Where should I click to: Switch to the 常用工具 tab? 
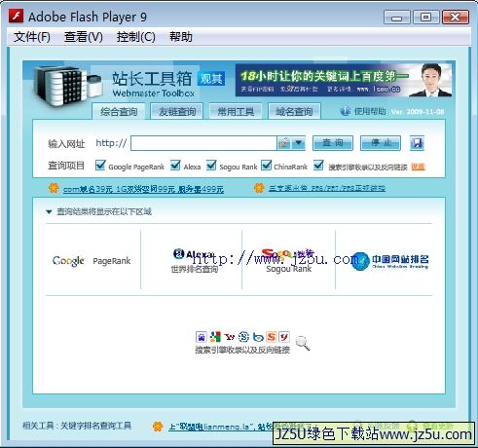coord(236,112)
